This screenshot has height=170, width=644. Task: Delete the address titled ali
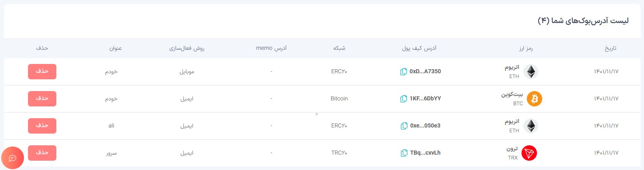point(42,126)
